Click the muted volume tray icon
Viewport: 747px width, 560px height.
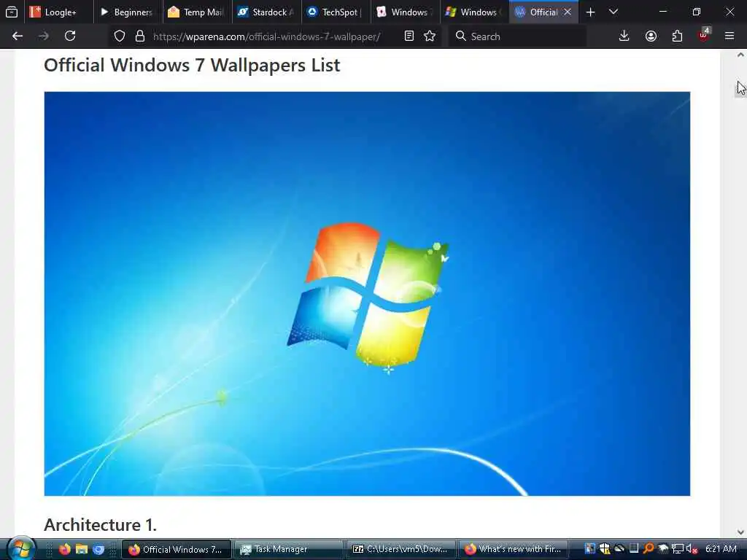point(692,549)
